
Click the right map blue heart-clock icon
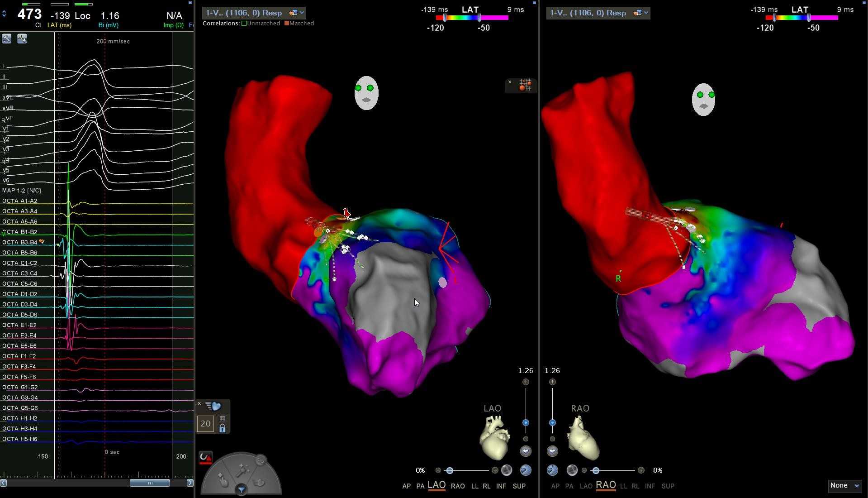(x=552, y=470)
